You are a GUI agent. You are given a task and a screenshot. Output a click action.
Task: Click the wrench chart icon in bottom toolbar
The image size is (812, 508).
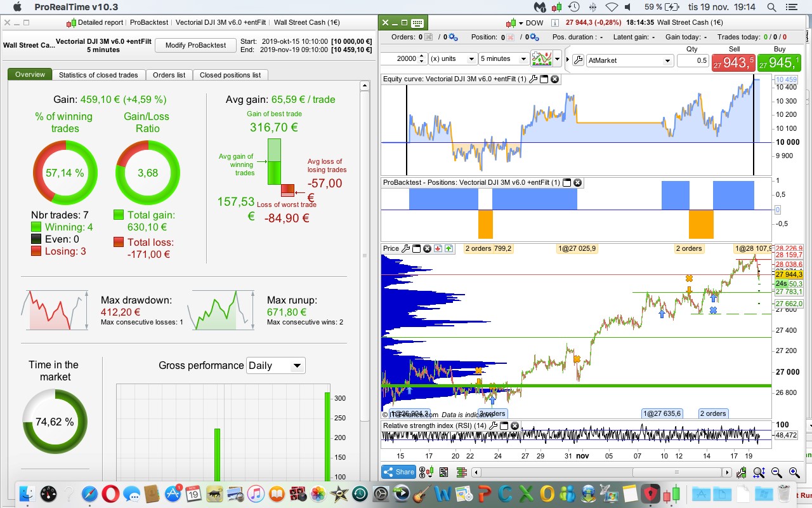(x=743, y=472)
